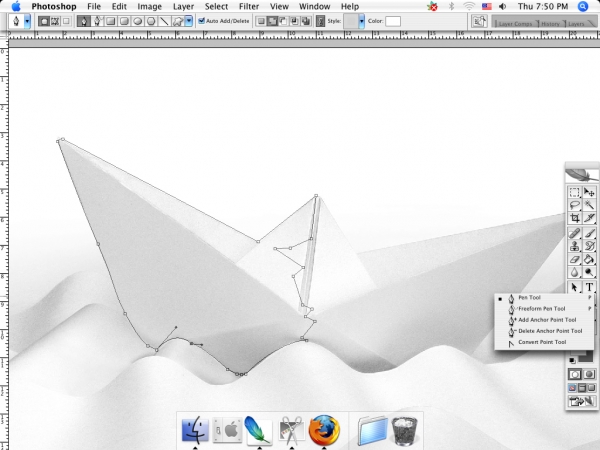The height and width of the screenshot is (450, 600).
Task: Switch to Standard edit mode
Action: point(574,374)
